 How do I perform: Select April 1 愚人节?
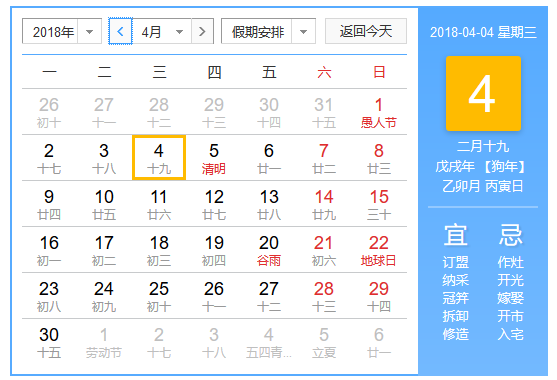click(x=379, y=112)
